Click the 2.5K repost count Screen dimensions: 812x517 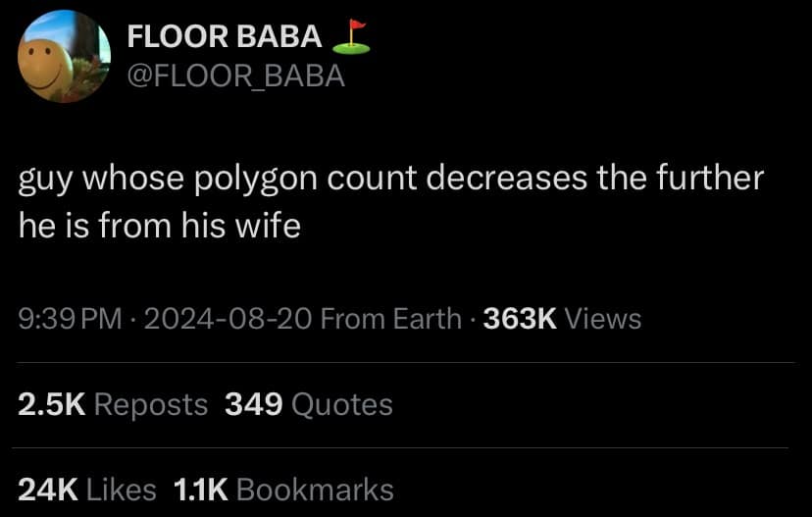pyautogui.click(x=51, y=404)
